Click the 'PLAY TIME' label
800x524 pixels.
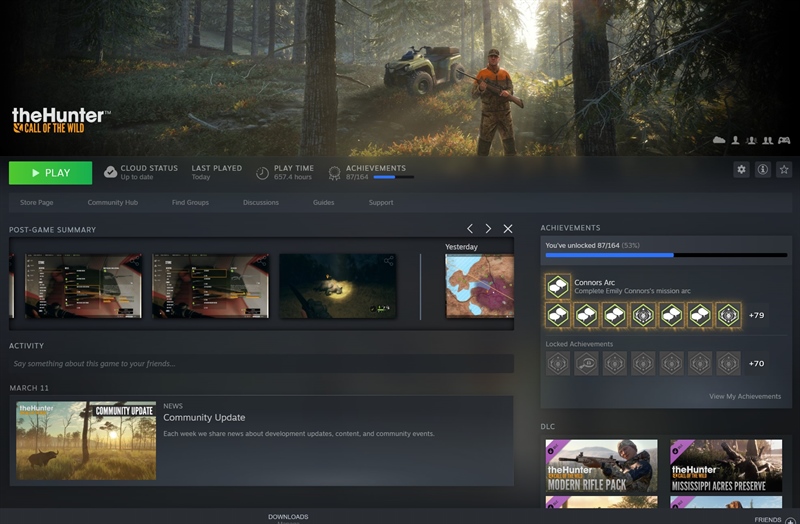click(x=294, y=168)
